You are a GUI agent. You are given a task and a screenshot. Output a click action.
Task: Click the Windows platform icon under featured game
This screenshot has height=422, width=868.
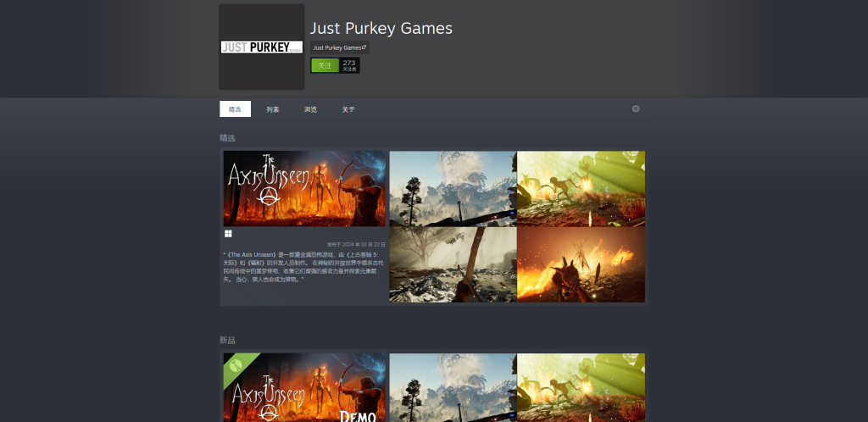click(x=228, y=234)
